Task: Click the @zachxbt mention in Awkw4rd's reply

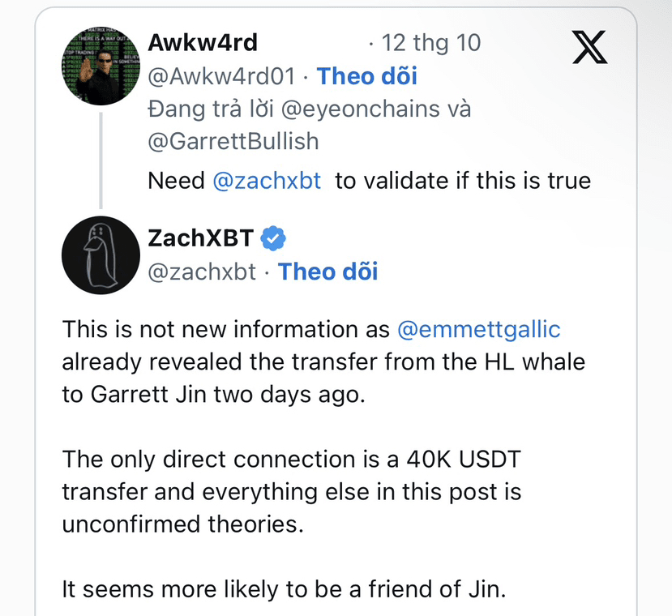Action: pos(267,181)
